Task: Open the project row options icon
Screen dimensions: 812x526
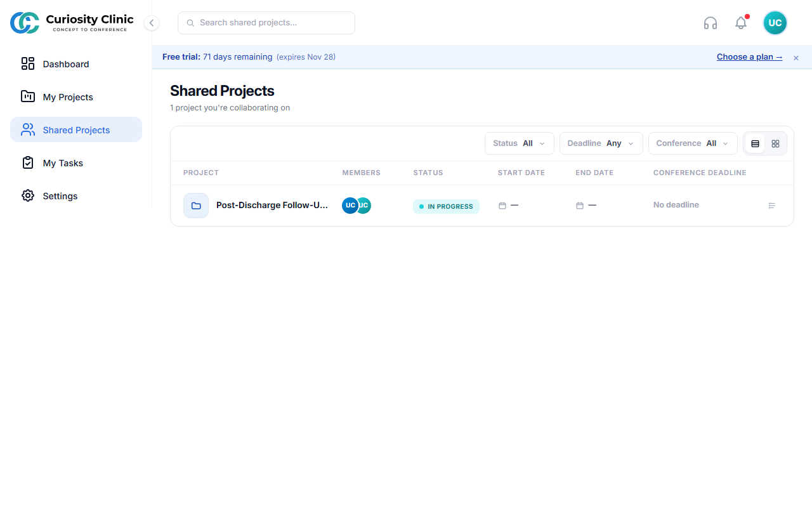Action: coord(772,206)
